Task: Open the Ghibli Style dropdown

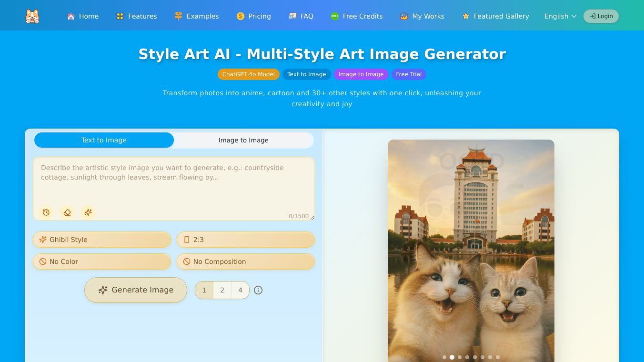Action: point(102,240)
